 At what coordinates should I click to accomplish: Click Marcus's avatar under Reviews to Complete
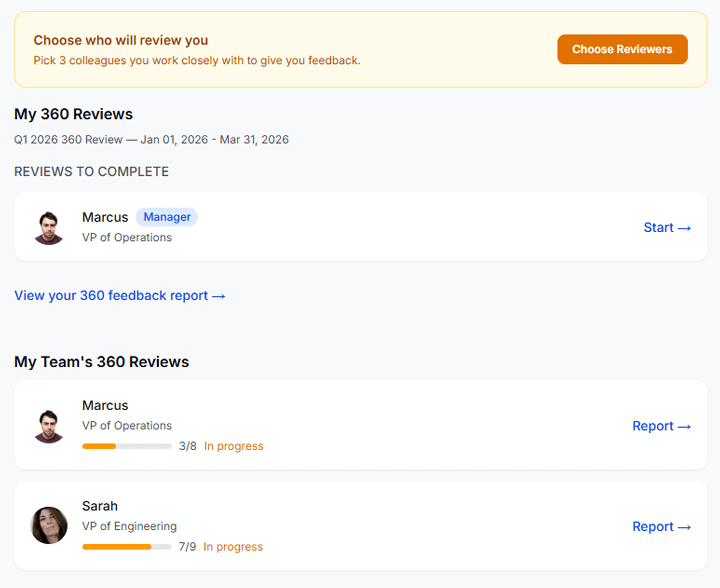point(49,228)
